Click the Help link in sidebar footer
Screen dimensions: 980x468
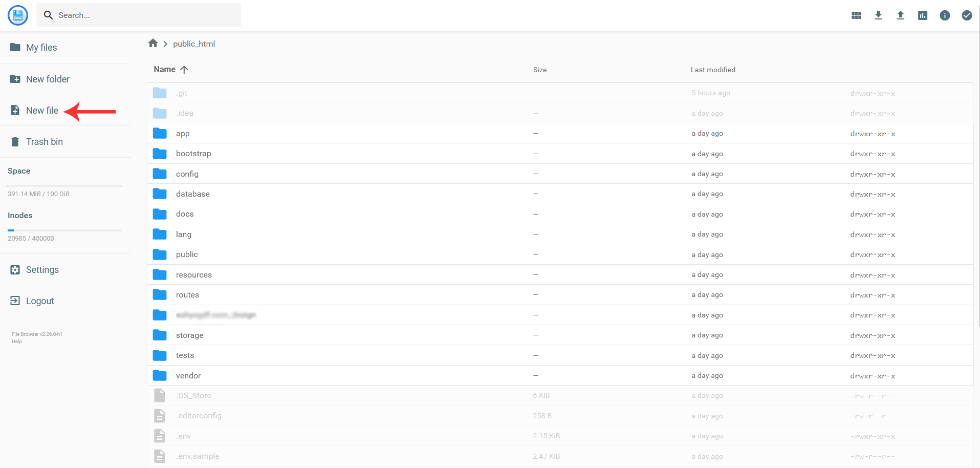click(17, 342)
